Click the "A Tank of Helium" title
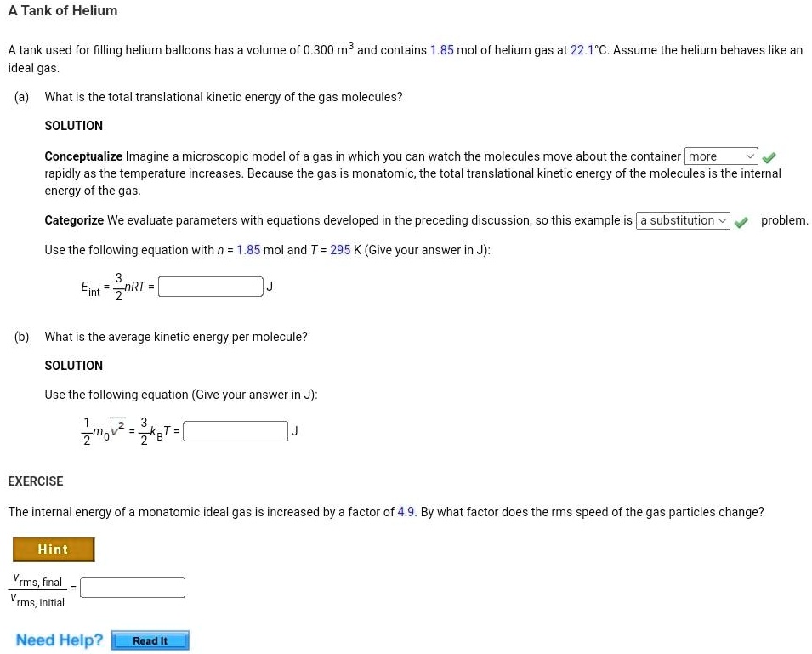The image size is (812, 654). 62,10
